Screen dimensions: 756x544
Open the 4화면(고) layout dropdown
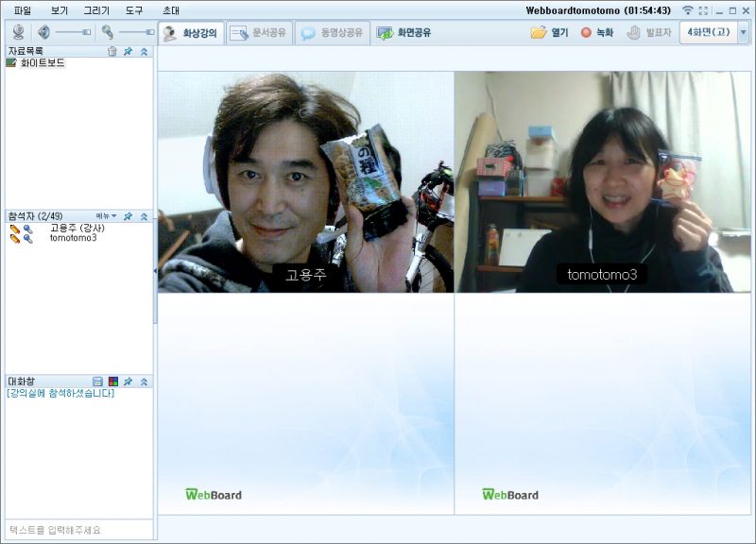(743, 32)
